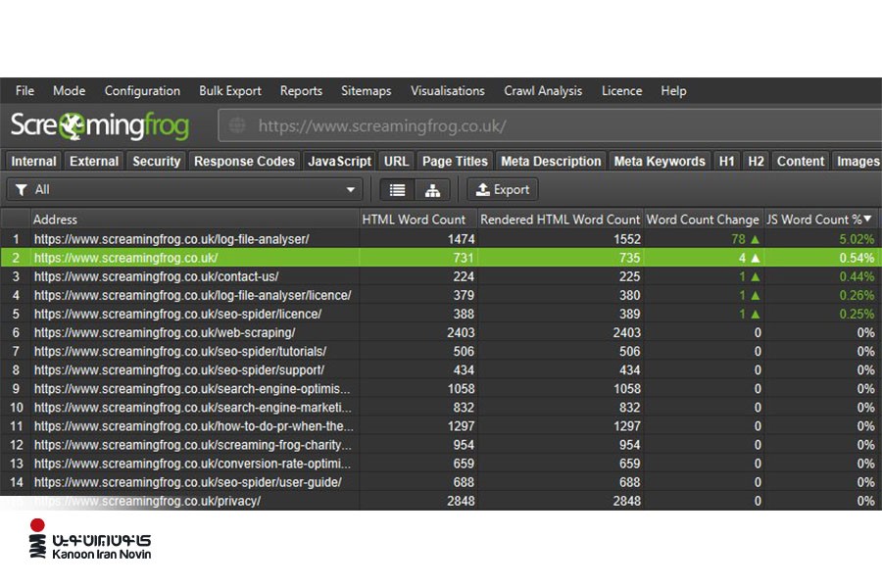Switch to the Response Codes tab
This screenshot has height=588, width=882.
(x=244, y=162)
